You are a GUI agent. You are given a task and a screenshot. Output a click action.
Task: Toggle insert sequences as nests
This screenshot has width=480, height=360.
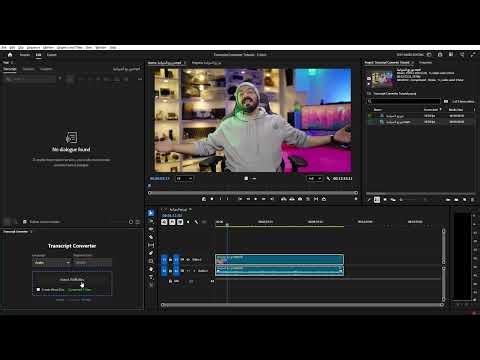164,222
